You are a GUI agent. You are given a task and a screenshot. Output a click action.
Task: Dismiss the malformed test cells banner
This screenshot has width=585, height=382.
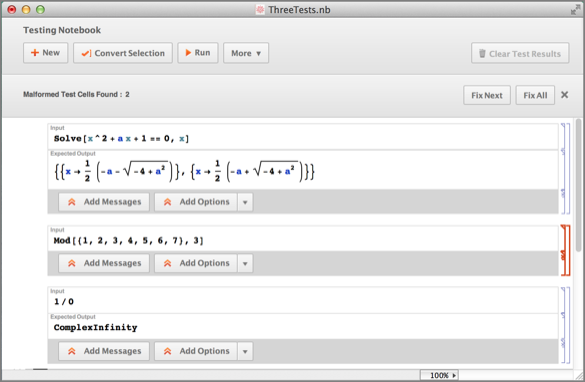click(x=564, y=95)
